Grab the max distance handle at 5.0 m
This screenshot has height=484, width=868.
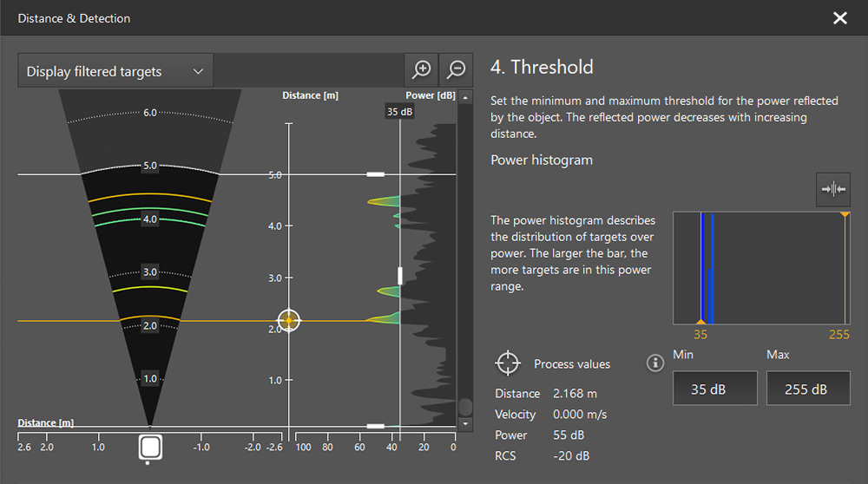(376, 174)
